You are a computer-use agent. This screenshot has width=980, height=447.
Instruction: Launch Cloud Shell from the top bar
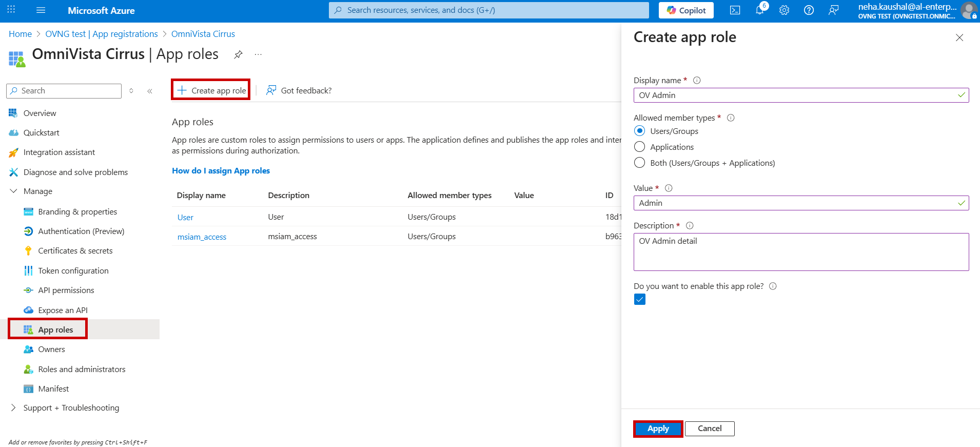click(735, 10)
